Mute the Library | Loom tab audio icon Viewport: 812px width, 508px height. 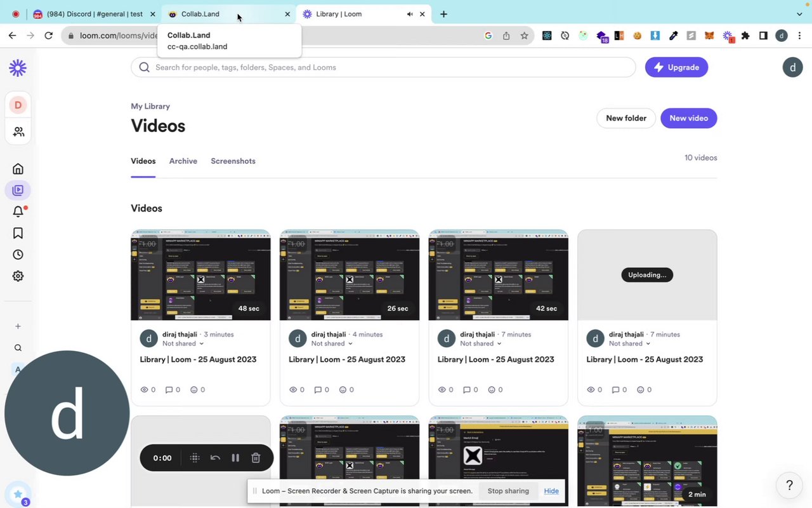(x=410, y=14)
